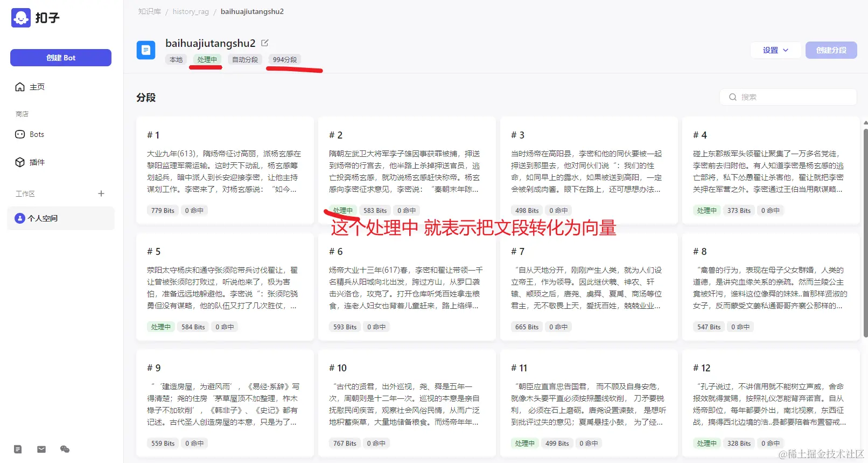Select the 个人空间 avatar icon
Screen dimensions: 868x463
(20, 218)
